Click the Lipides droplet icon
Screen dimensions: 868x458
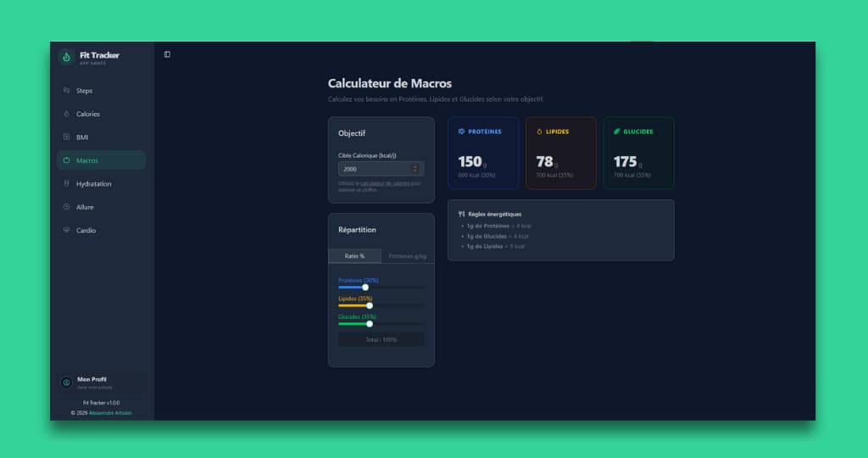click(539, 131)
